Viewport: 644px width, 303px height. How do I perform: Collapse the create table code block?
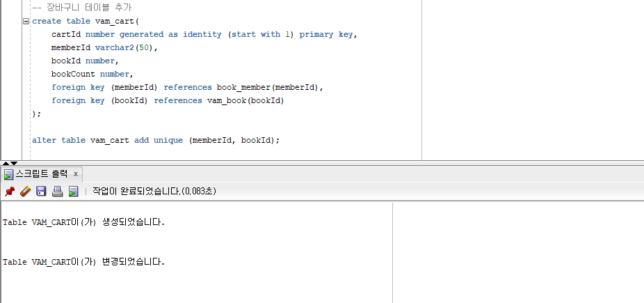(x=26, y=22)
